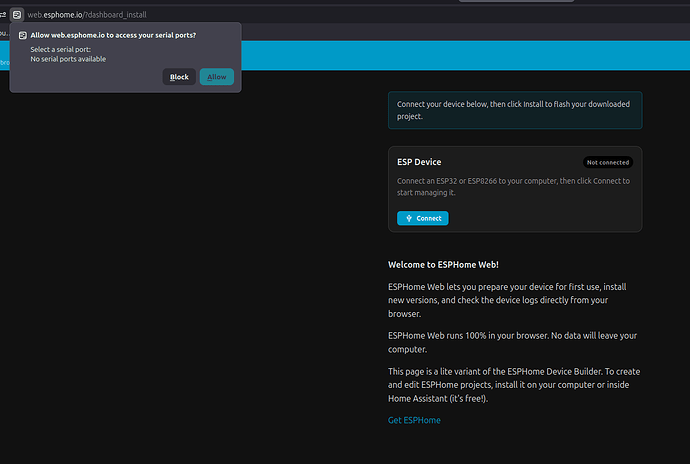Click the Welcome to ESPHome Web! heading
Screen dimensions: 690x464
click(443, 265)
